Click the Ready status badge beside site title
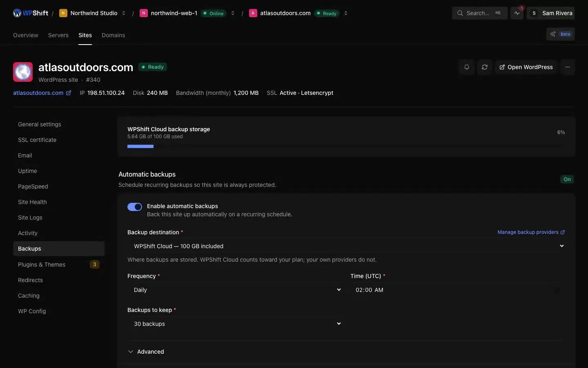Viewport: 588px width, 368px height. [153, 67]
